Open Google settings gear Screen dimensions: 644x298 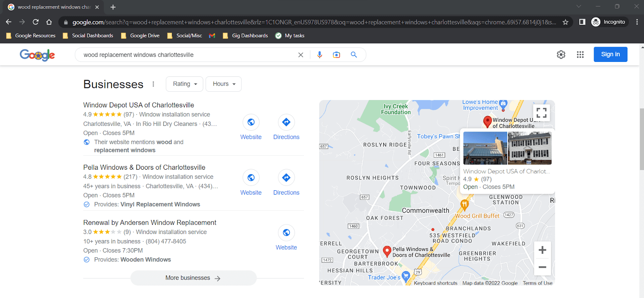click(x=561, y=55)
